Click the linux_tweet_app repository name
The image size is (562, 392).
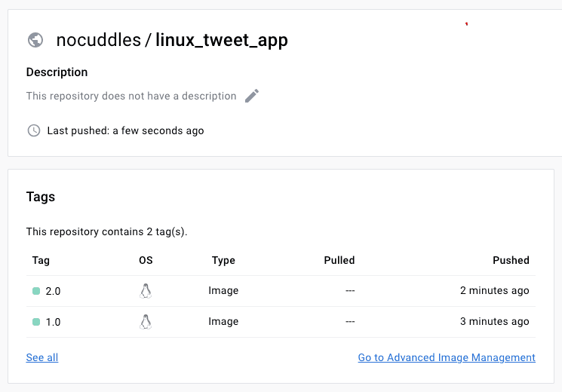(222, 41)
